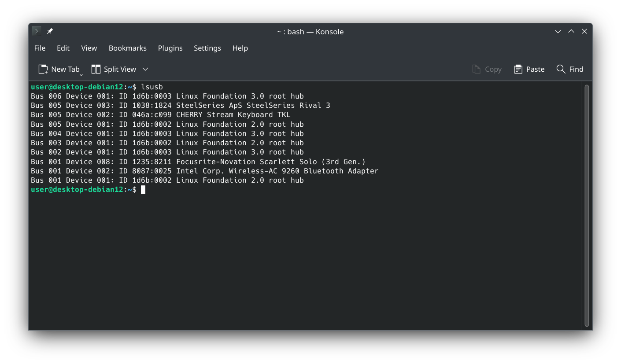Viewport: 621px width, 364px height.
Task: Click the Find magnifier icon
Action: click(561, 69)
